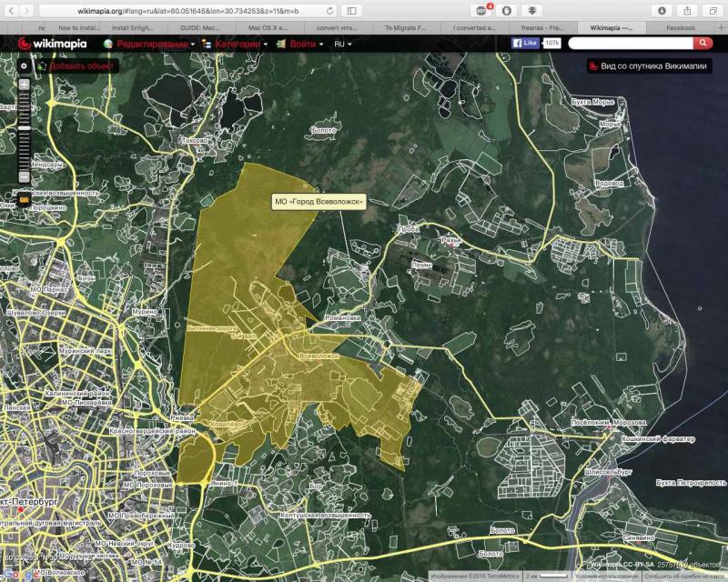Viewport: 728px width, 582px height.
Task: Open the "Условия использования" terms link
Action: tap(606, 577)
